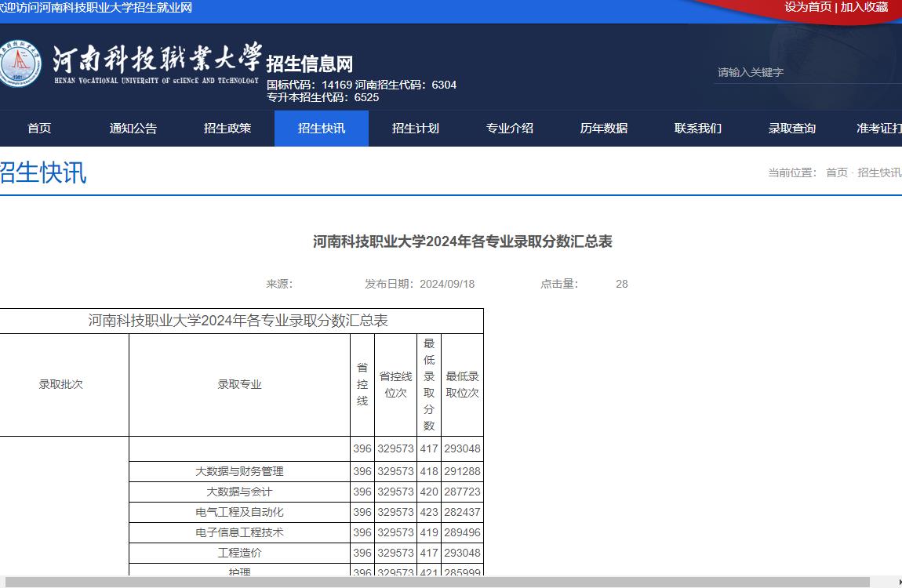Viewport: 902px width, 588px height.
Task: Click the 招生快讯 breadcrumb link
Action: pos(879,172)
